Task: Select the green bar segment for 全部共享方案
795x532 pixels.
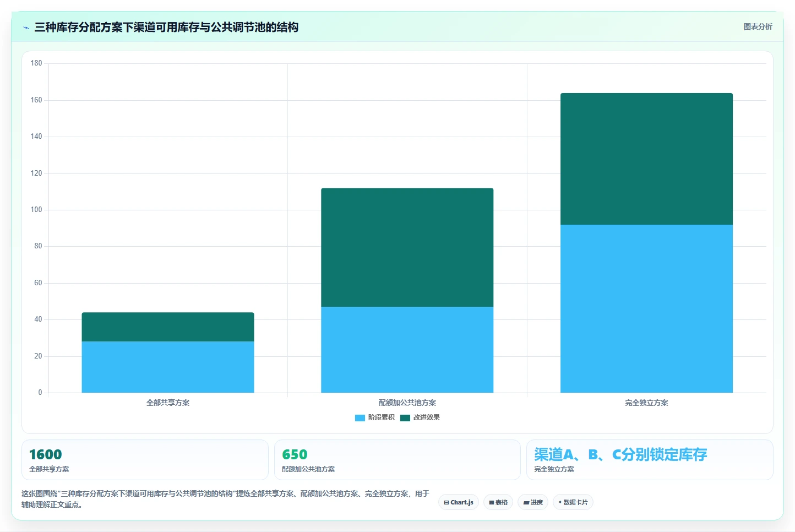Action: (168, 327)
